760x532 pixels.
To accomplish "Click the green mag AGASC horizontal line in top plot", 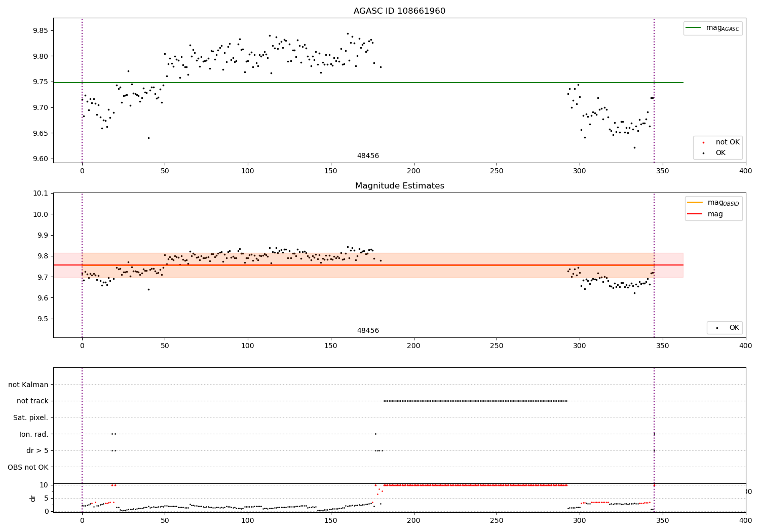I will (x=368, y=83).
